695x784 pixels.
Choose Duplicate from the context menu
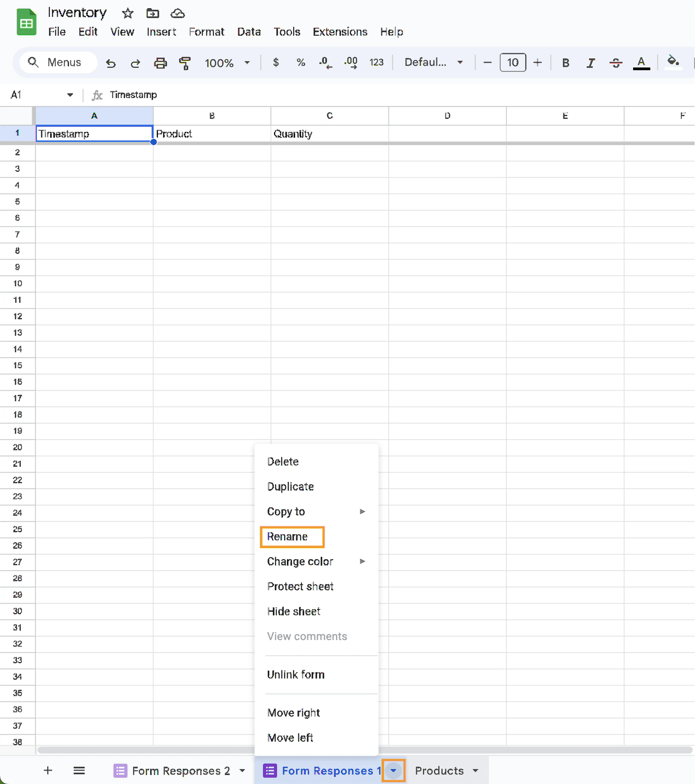tap(316, 487)
